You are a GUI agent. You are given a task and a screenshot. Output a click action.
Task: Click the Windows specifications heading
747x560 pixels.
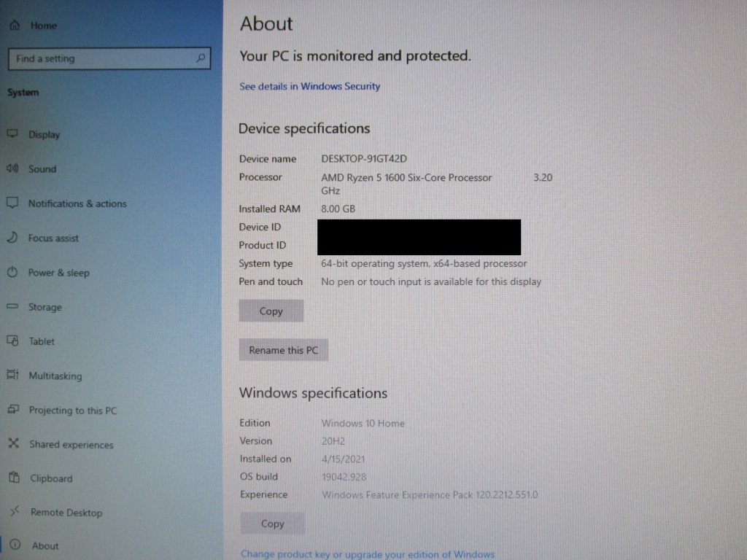[x=313, y=393]
